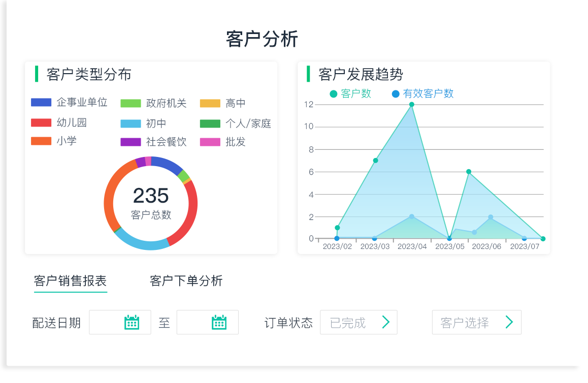Select the 社会餐饮 legend item

(x=153, y=142)
